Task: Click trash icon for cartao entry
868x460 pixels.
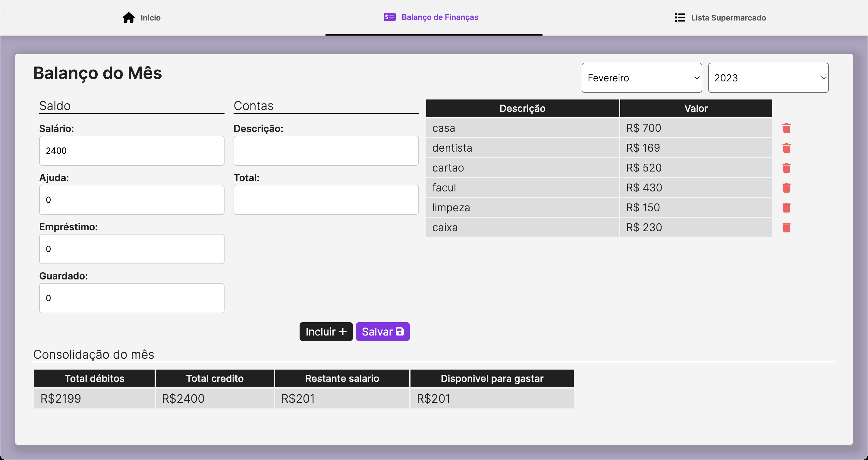Action: pos(786,168)
